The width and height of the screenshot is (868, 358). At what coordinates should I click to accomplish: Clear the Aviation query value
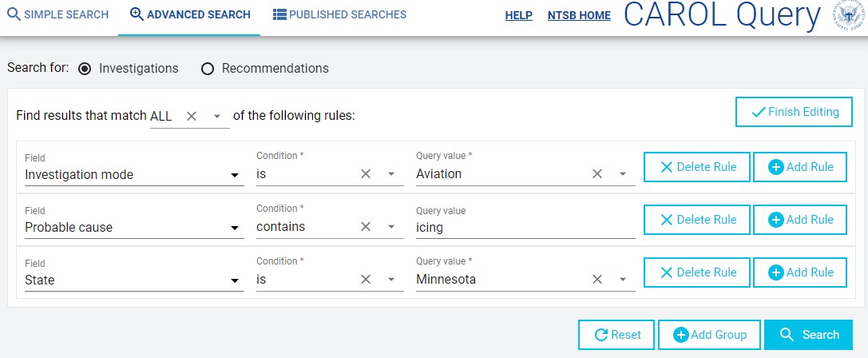(597, 174)
